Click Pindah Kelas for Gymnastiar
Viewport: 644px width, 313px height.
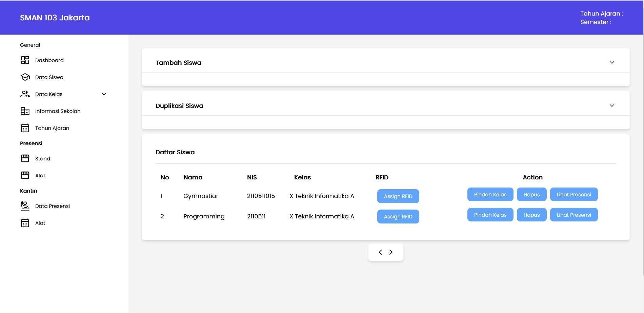pyautogui.click(x=490, y=195)
